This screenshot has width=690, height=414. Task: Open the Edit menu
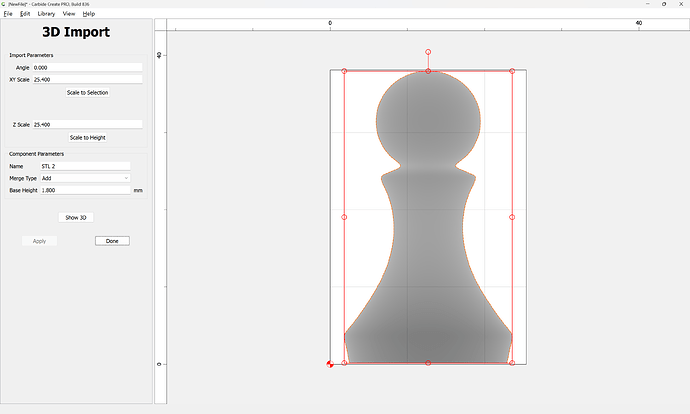[25, 14]
